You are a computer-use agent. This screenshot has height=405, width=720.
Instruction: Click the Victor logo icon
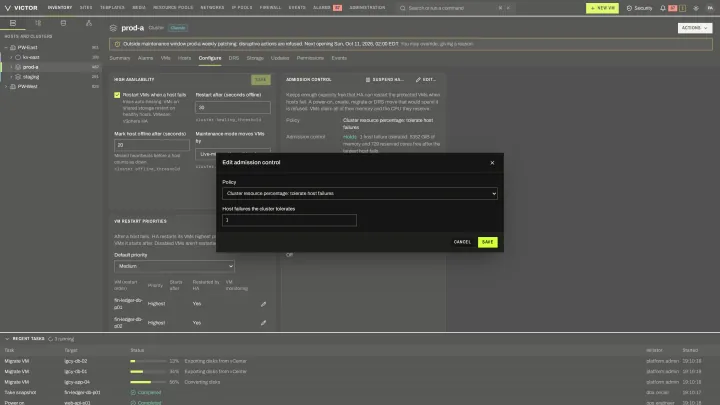point(7,8)
